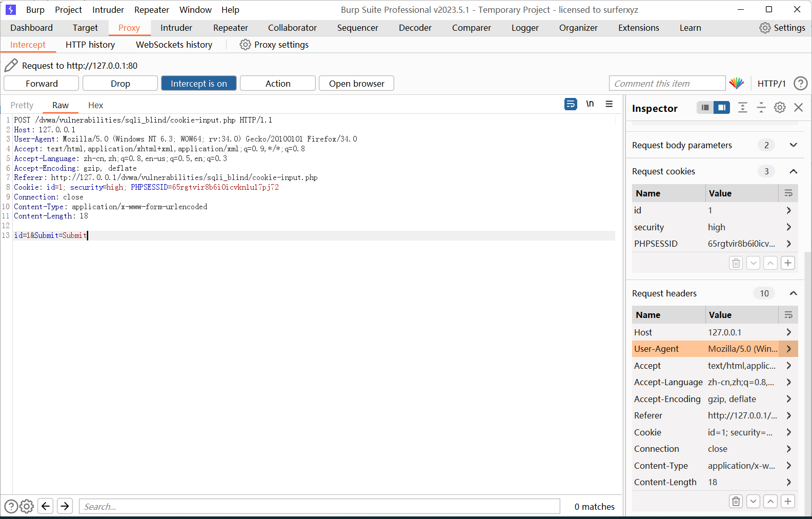Open search settings gear at bottom

[27, 507]
